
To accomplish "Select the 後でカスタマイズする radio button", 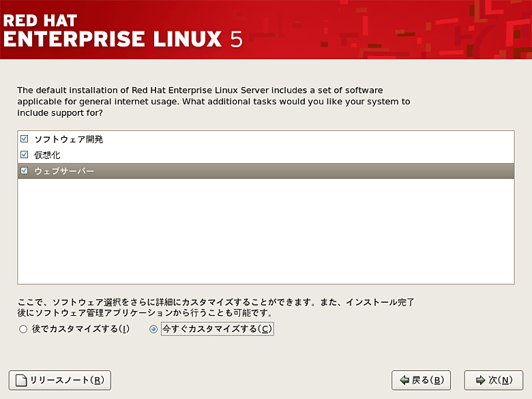I will coord(23,329).
